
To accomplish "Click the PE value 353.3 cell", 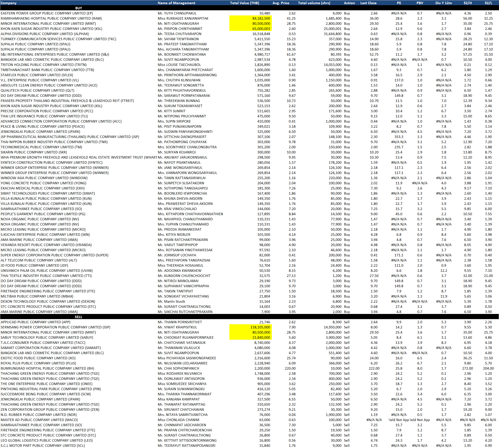I will (x=399, y=137).
